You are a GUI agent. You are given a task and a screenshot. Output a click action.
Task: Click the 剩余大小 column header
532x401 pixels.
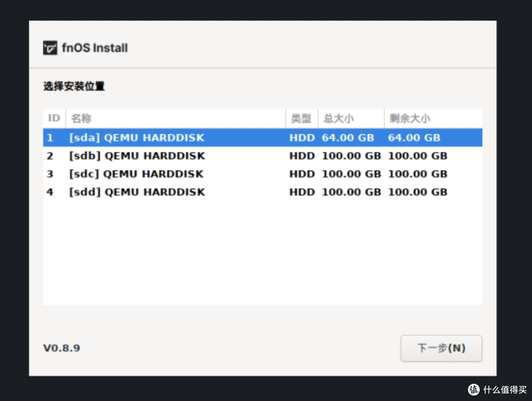tap(433, 118)
